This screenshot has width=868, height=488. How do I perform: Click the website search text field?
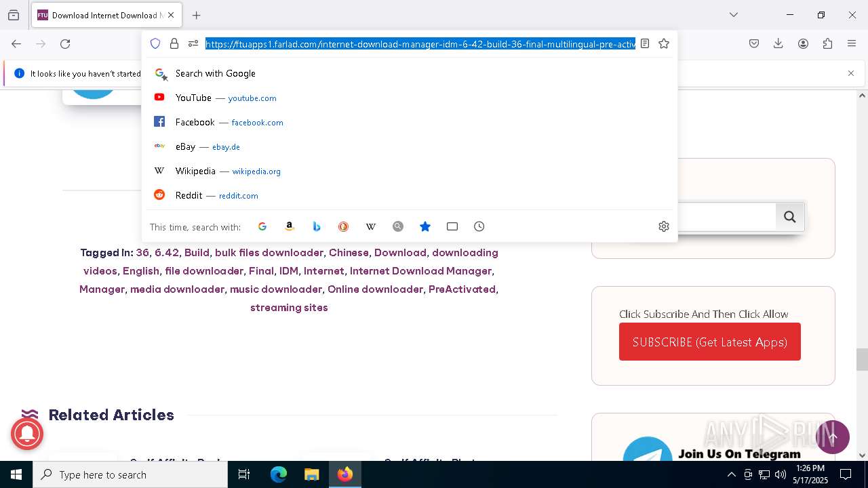(727, 217)
